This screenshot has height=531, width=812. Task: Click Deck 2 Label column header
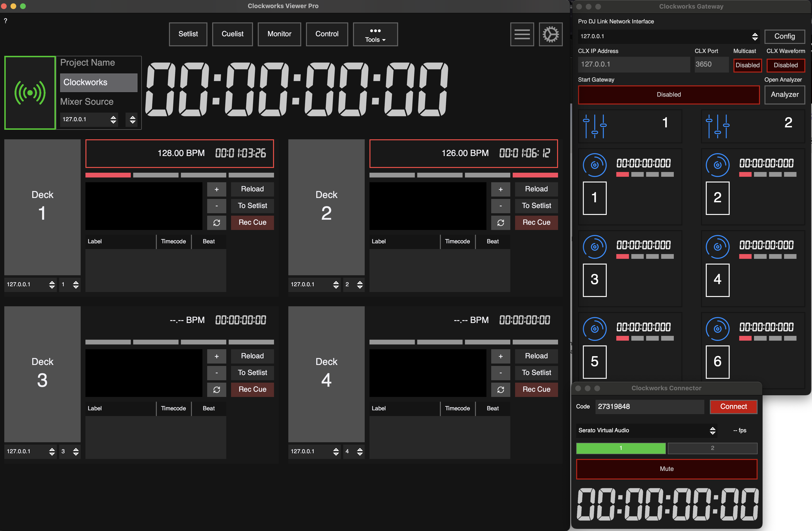405,241
